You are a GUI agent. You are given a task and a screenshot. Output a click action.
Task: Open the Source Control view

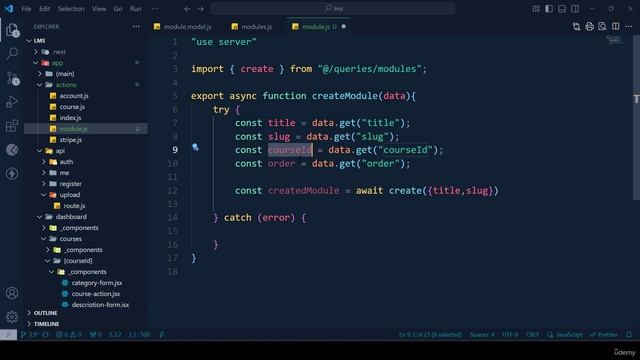coord(12,78)
